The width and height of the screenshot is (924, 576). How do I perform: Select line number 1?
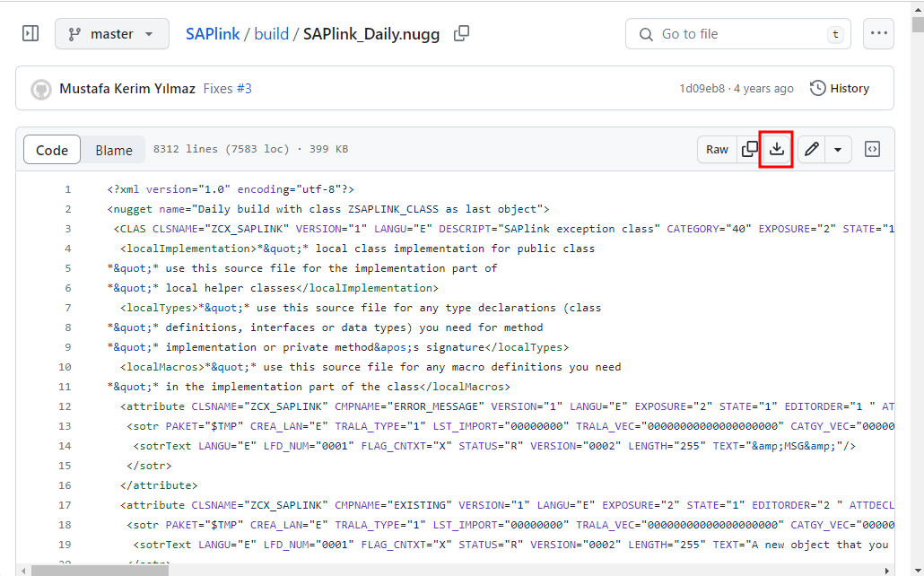68,189
